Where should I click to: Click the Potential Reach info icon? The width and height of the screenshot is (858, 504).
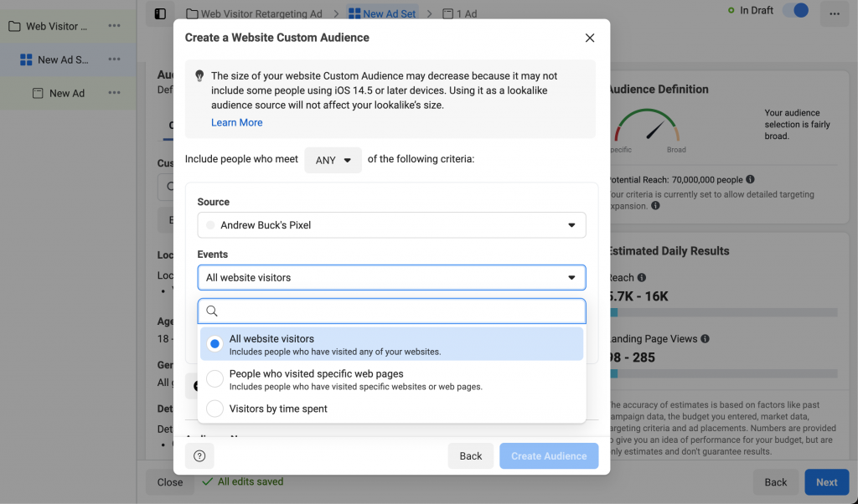pos(750,179)
